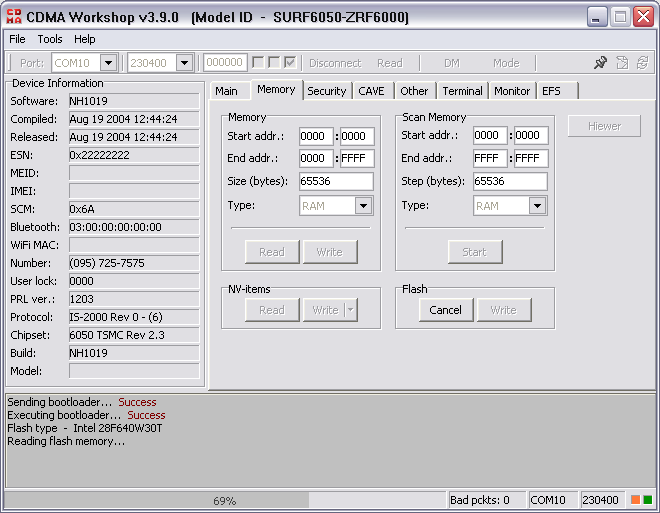
Task: Switch to the Security tab
Action: pos(327,91)
